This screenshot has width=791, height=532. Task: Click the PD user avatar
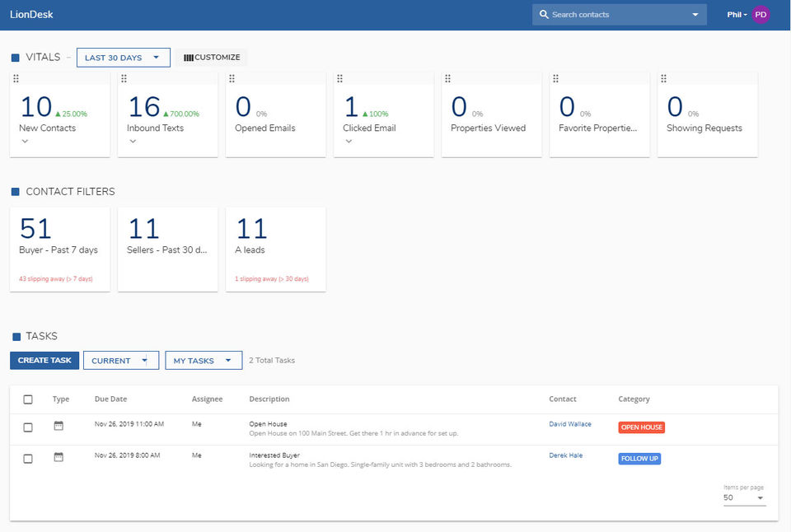click(761, 15)
